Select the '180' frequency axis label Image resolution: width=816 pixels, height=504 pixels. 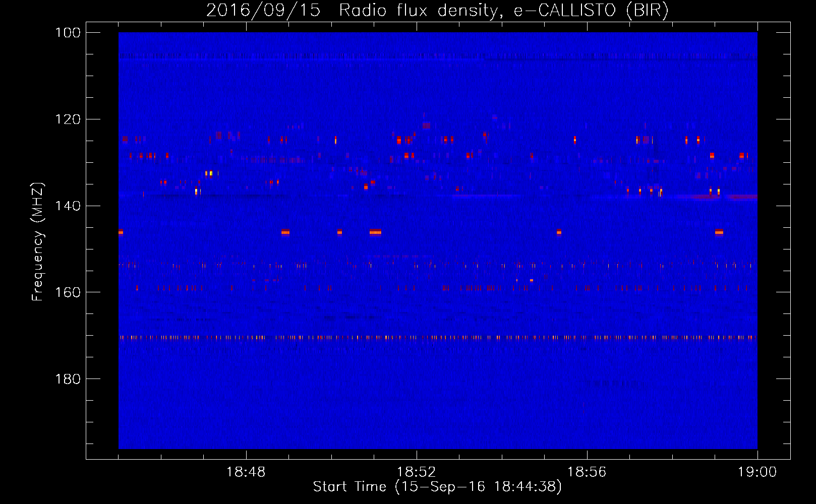tap(68, 379)
